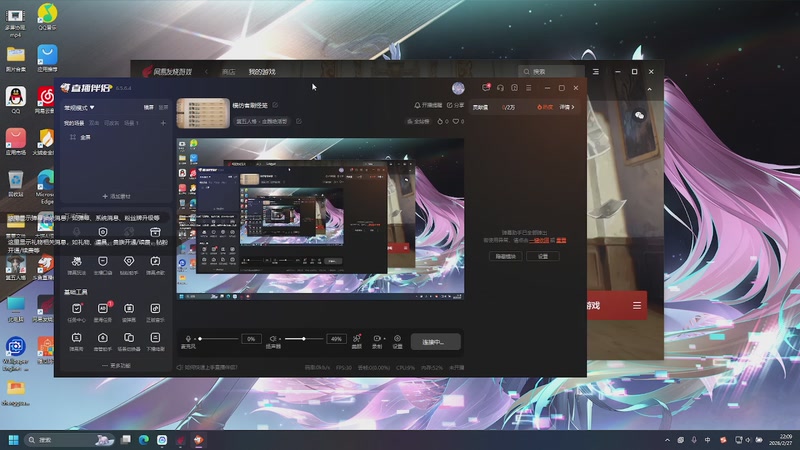Open the 下播提醒 tool
The image size is (800, 450).
point(155,338)
